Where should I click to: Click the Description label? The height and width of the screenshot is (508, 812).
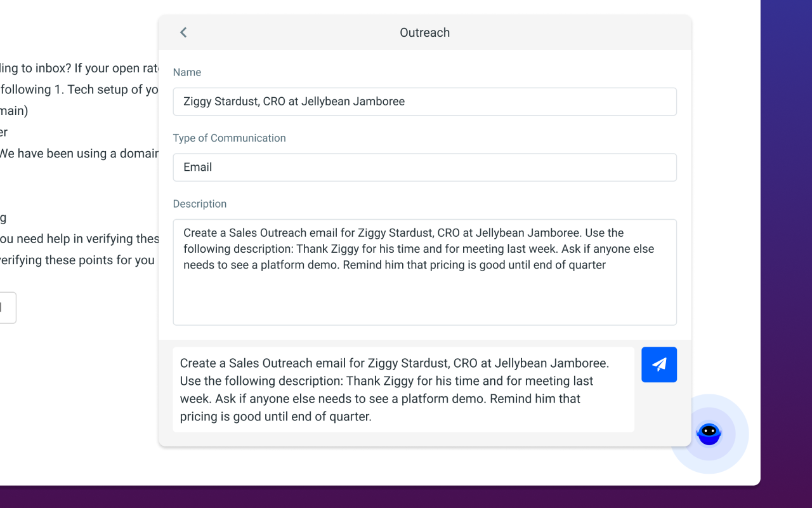click(x=200, y=204)
